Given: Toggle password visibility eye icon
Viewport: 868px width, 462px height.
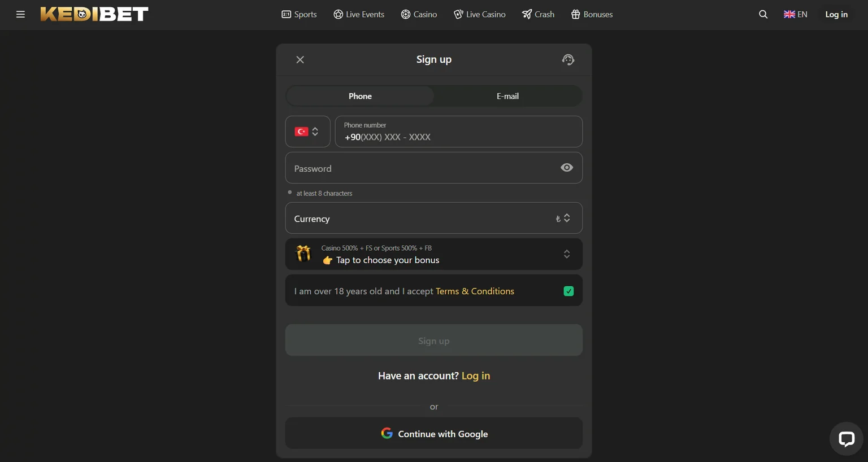Looking at the screenshot, I should [x=567, y=168].
